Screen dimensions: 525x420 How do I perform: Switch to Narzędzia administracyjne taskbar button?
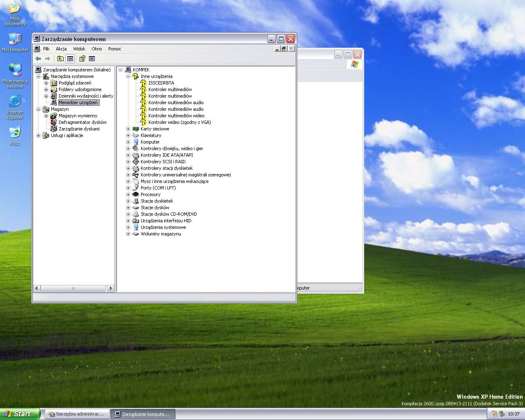(77, 414)
